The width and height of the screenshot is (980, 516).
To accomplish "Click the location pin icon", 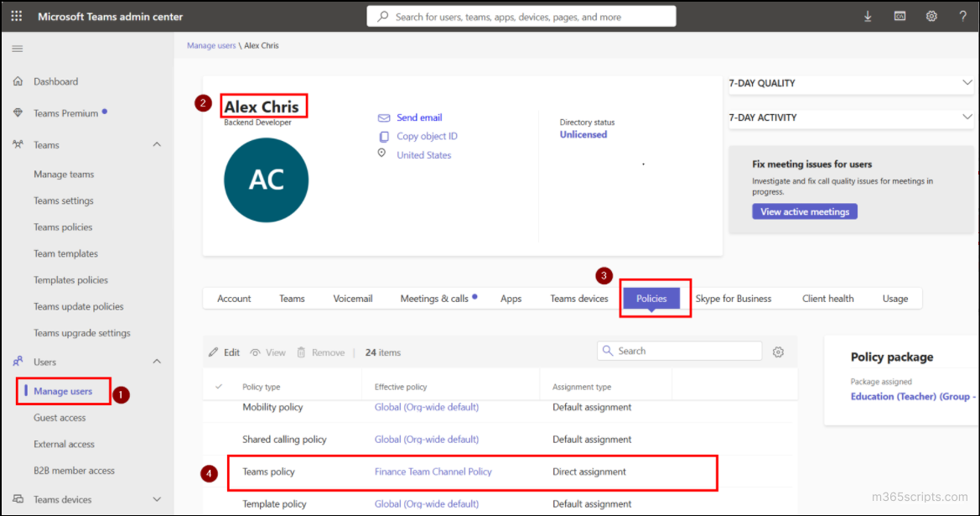I will [x=382, y=154].
